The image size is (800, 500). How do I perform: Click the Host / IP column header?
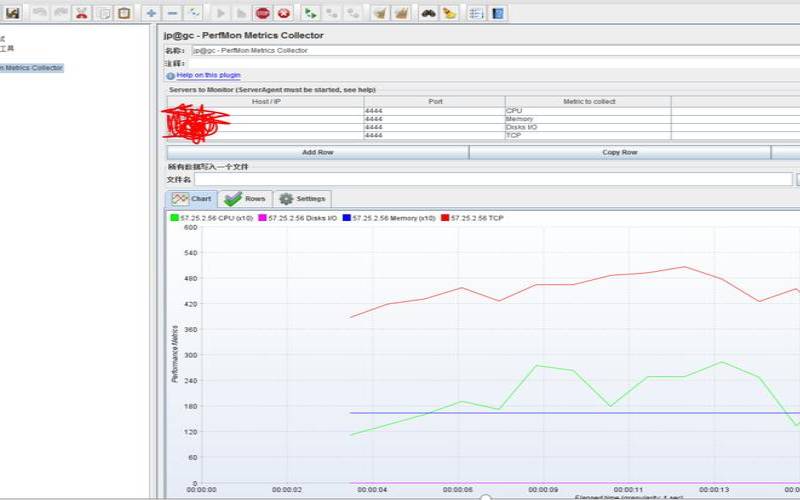click(x=266, y=102)
